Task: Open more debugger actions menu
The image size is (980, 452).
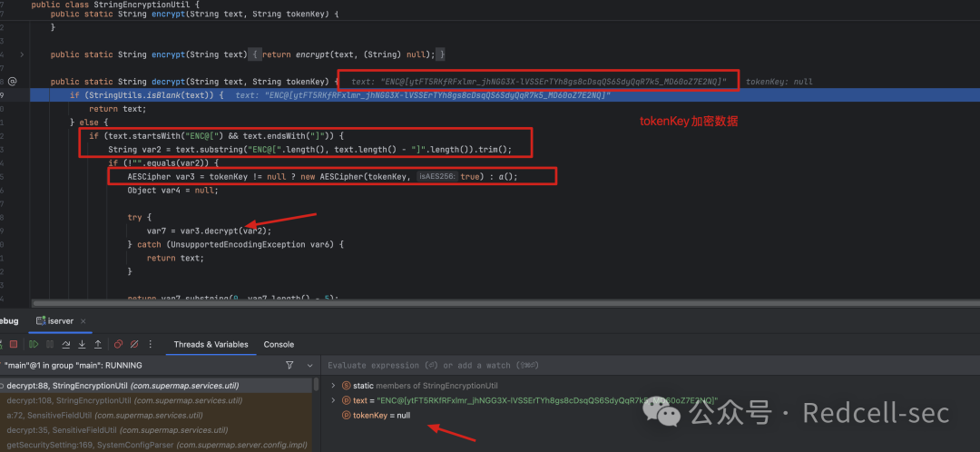Action: 150,345
